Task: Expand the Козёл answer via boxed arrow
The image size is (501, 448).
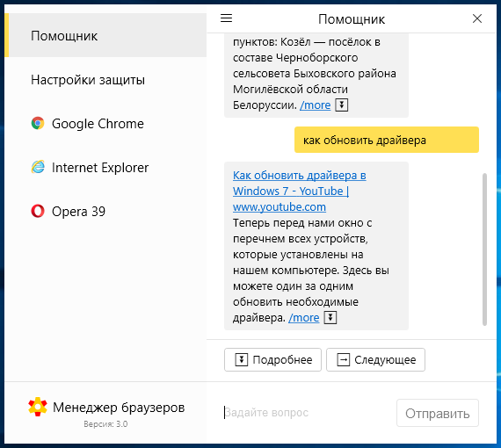Action: [342, 105]
